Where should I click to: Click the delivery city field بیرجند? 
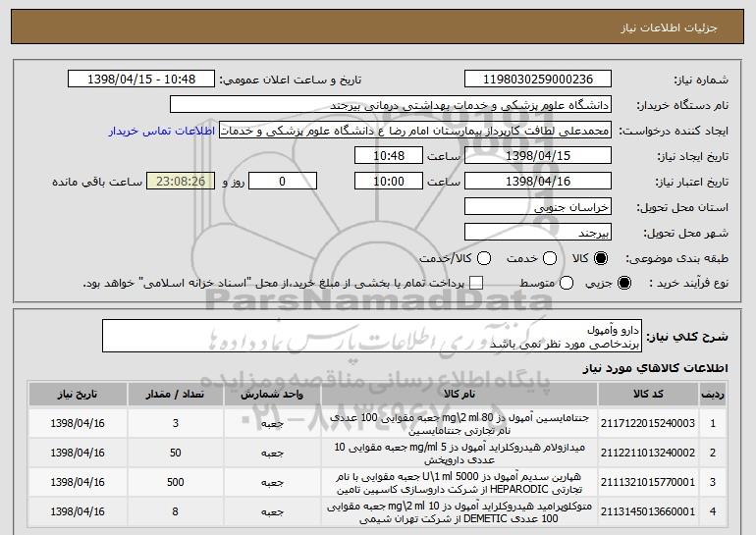[x=538, y=233]
